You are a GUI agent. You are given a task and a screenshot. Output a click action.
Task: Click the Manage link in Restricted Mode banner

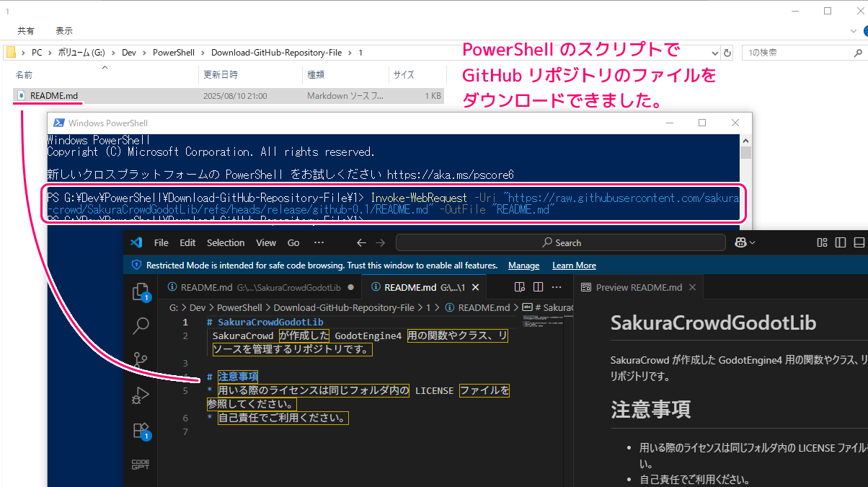(x=523, y=266)
